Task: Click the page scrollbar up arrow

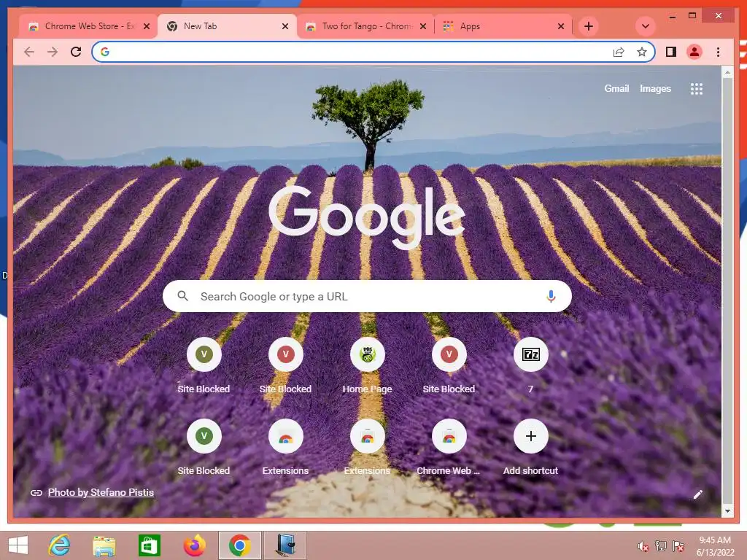Action: click(727, 73)
